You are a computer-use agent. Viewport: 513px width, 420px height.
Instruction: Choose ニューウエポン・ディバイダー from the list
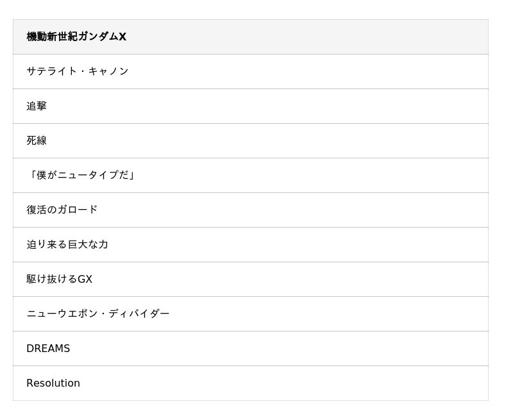[x=98, y=314]
